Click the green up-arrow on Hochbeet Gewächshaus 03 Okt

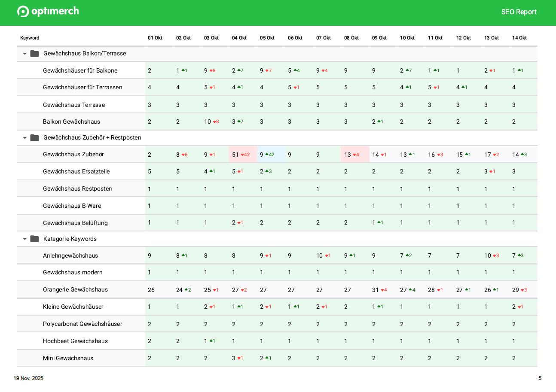[x=211, y=340]
